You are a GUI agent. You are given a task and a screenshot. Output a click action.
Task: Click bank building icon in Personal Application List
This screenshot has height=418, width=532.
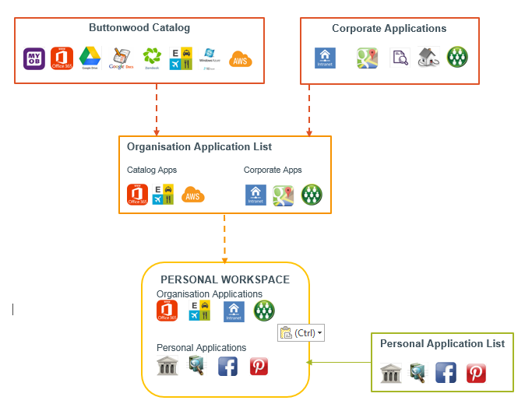pos(391,373)
